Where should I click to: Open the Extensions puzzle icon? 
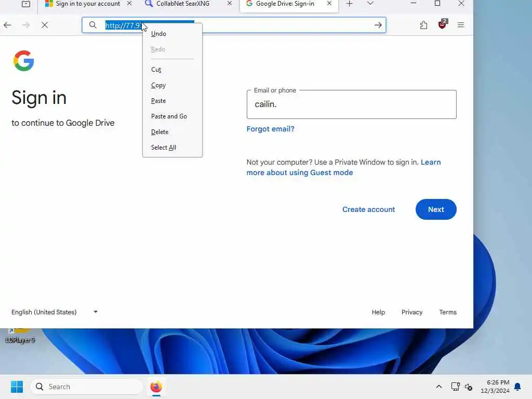(x=423, y=25)
